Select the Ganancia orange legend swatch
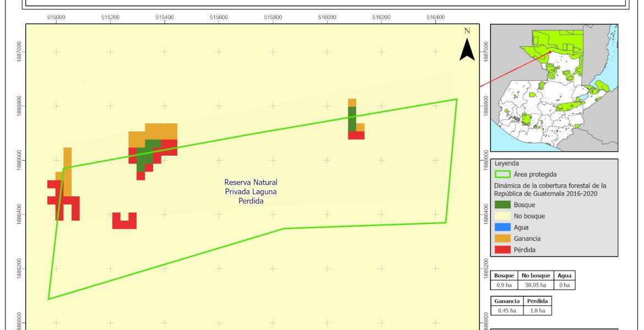 (502, 239)
